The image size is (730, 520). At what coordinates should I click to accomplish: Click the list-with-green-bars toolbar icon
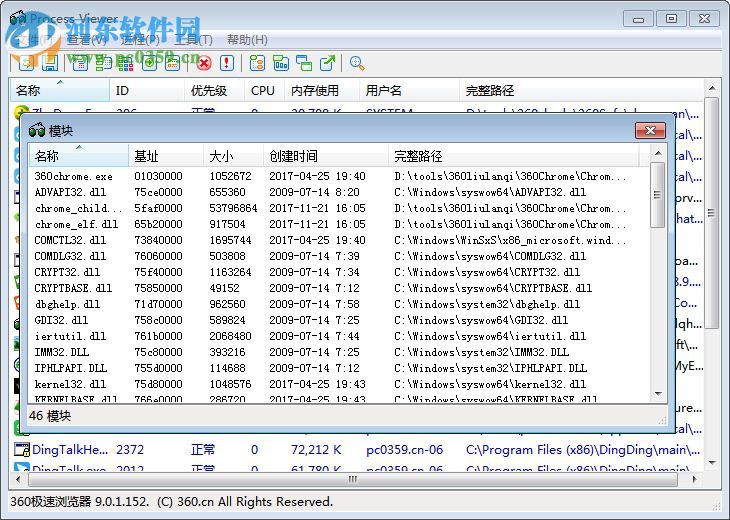coord(103,63)
